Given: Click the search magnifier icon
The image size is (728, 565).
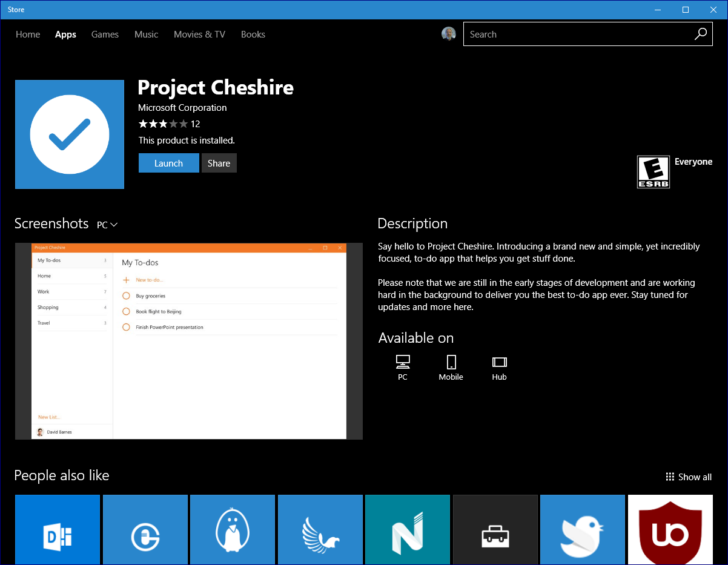Looking at the screenshot, I should click(700, 35).
